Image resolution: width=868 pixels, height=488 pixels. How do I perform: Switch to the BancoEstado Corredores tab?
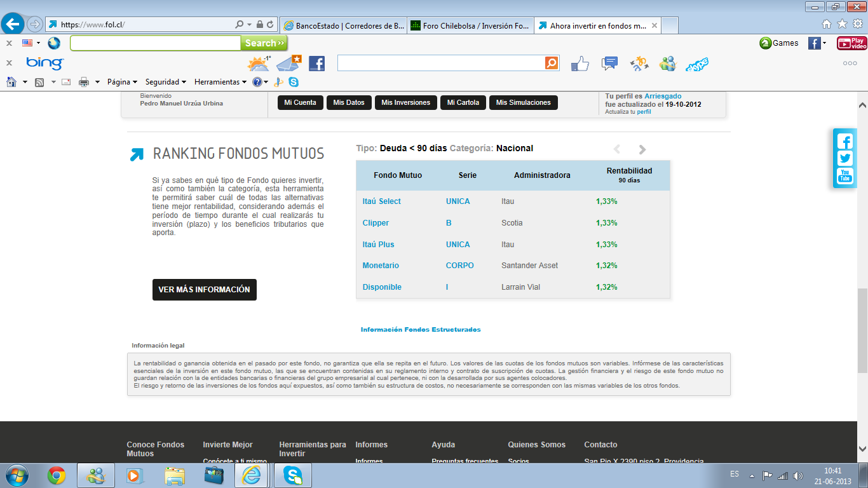tap(343, 25)
